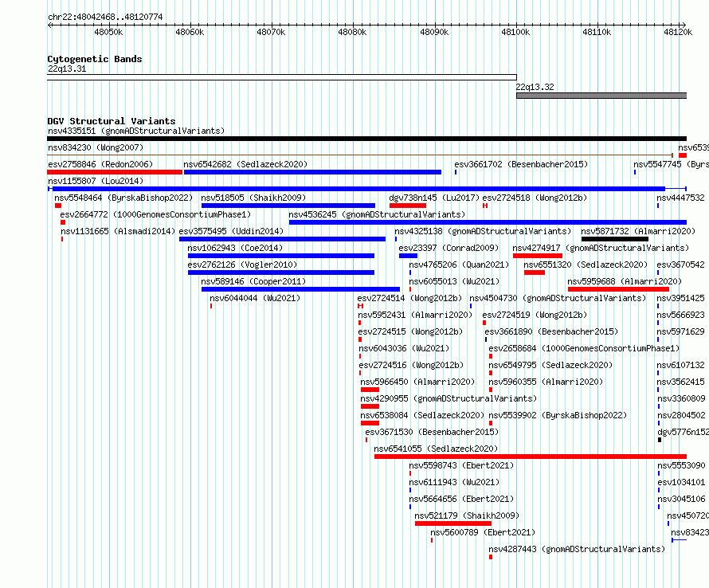Viewport: 709px width, 588px height.
Task: Click the 48080k ruler position label
Action: click(352, 33)
